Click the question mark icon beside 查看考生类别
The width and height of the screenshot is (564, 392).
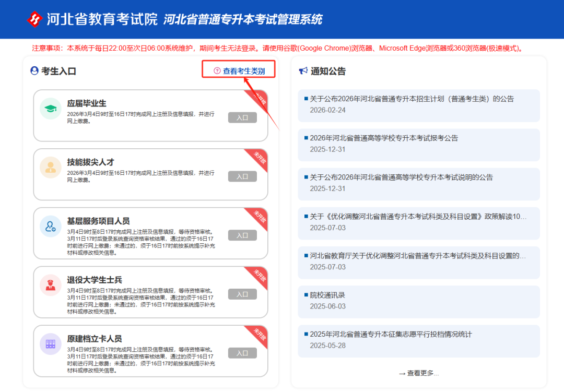(x=217, y=71)
